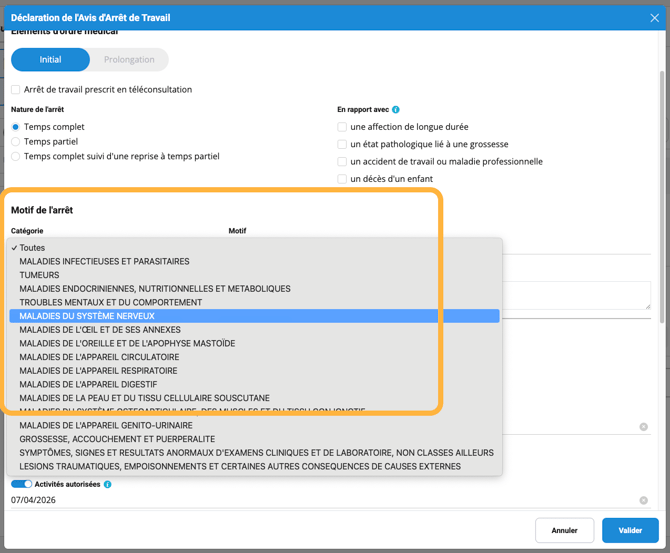Choose Toutes in the category list
Viewport: 670px width, 553px height.
tap(32, 248)
